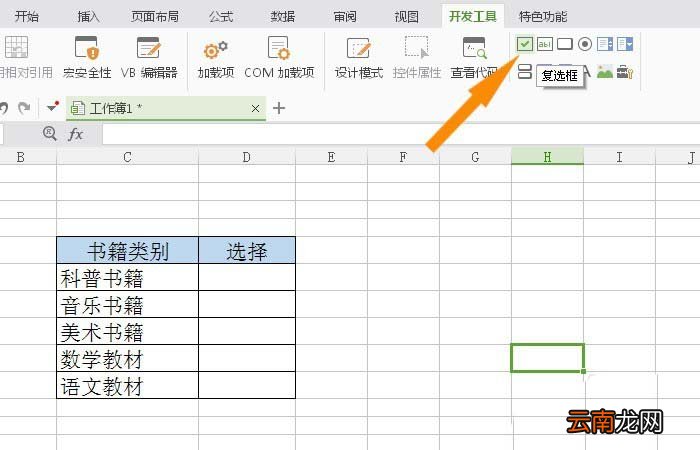This screenshot has width=700, height=450.
Task: Click the undo arrow in quick toolbar
Action: (4, 108)
